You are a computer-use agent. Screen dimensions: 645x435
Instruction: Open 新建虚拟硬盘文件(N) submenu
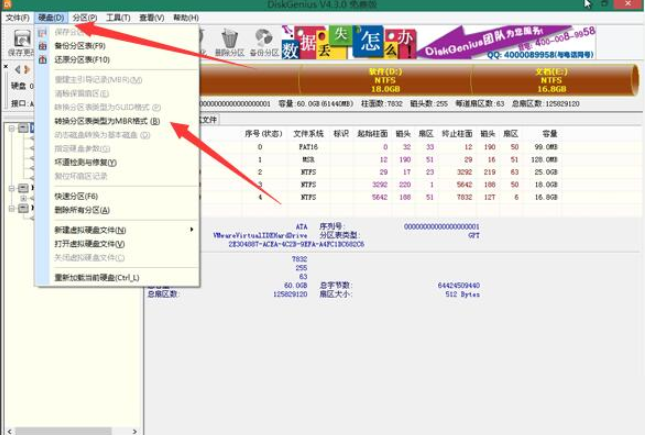[117, 230]
